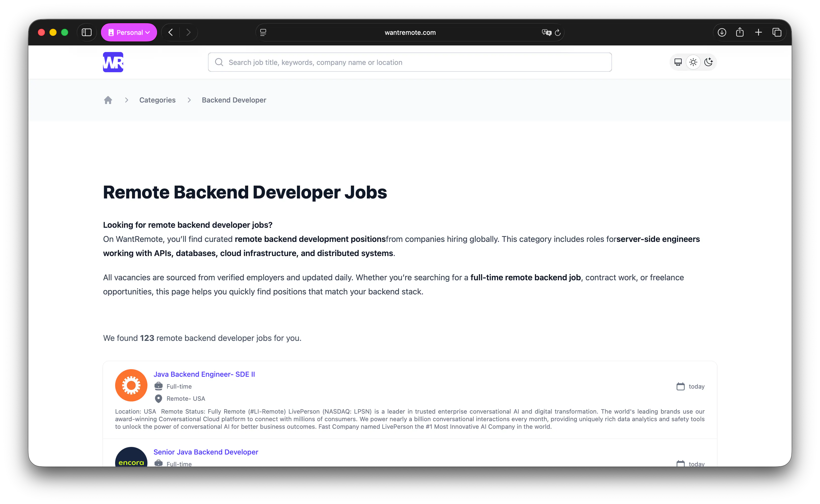Switch to system theme mode
The width and height of the screenshot is (820, 504).
(x=678, y=62)
